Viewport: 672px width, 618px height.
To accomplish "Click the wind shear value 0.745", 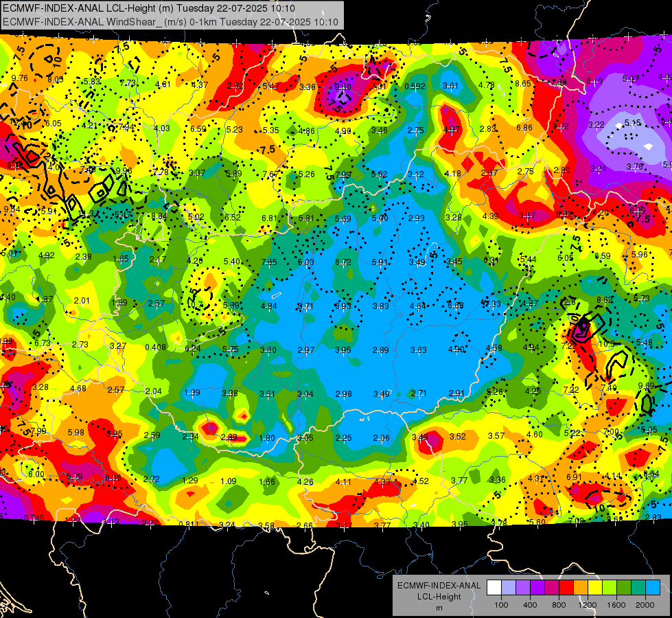I will [34, 518].
